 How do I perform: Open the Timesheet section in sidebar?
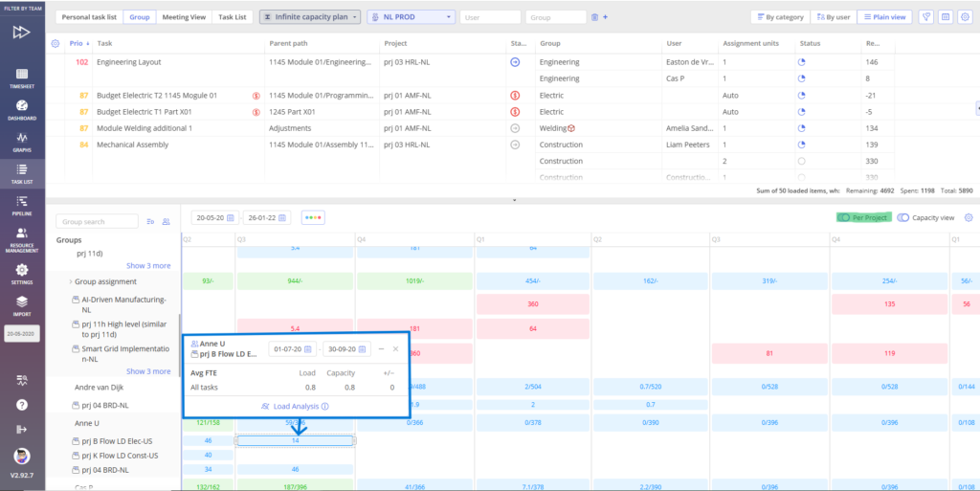point(22,77)
